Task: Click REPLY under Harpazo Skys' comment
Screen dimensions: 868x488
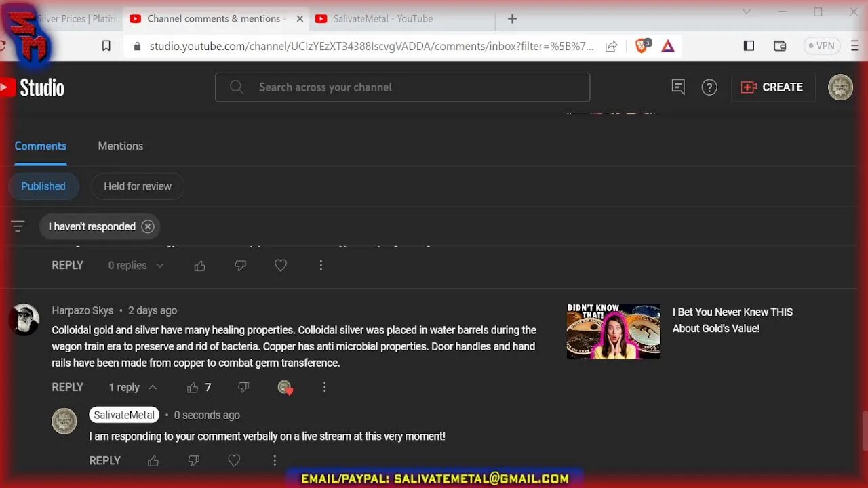Action: click(67, 388)
